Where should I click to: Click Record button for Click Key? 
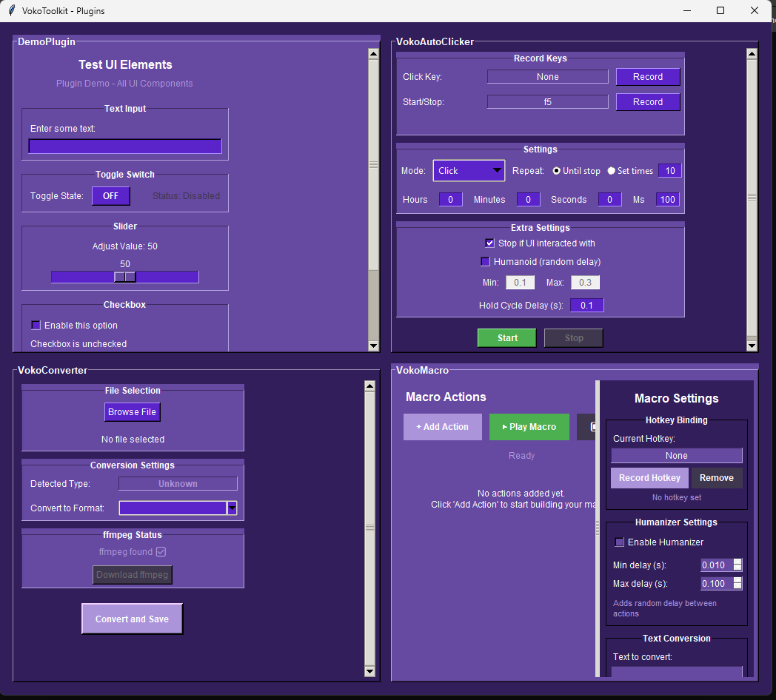[648, 77]
